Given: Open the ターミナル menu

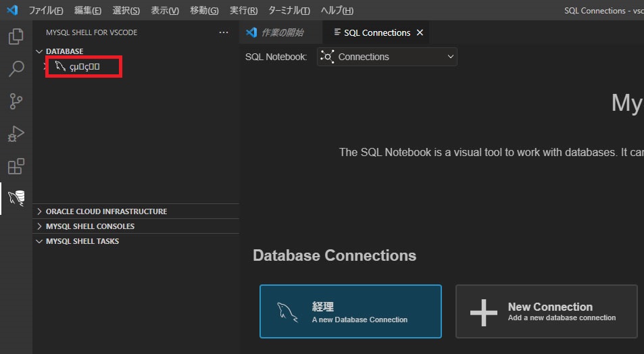Looking at the screenshot, I should pos(289,11).
